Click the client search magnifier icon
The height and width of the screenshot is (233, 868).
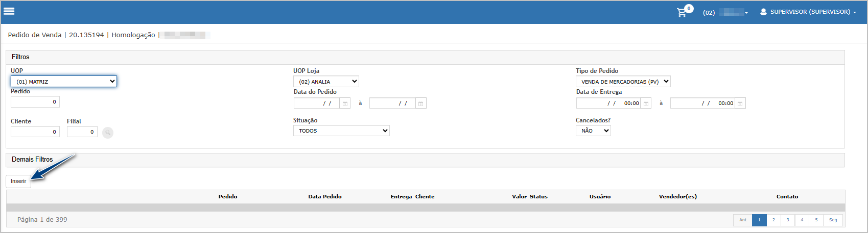(x=108, y=133)
